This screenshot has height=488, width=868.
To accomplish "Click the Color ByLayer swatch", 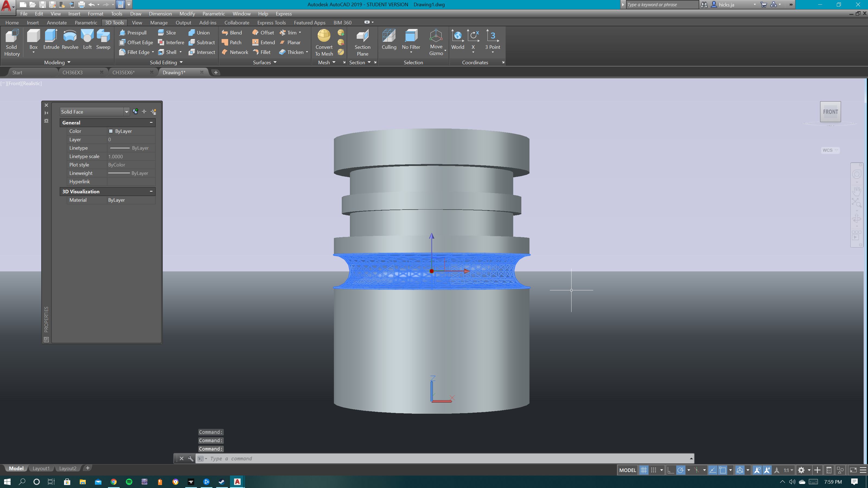I will pos(110,131).
